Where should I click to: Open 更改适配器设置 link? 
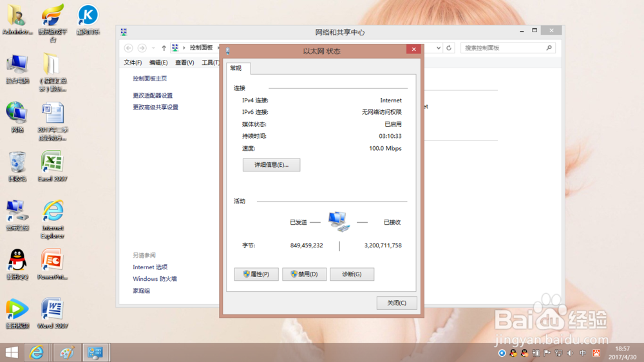[153, 95]
